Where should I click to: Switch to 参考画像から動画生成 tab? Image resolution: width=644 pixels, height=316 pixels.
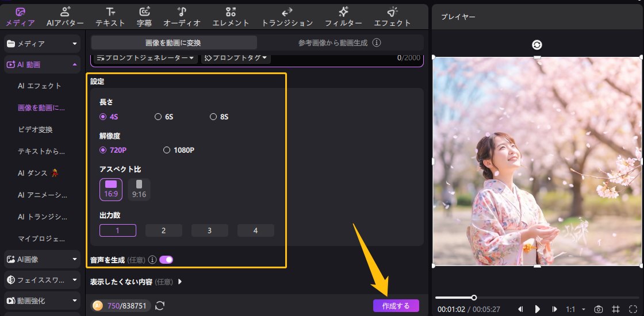tap(340, 43)
